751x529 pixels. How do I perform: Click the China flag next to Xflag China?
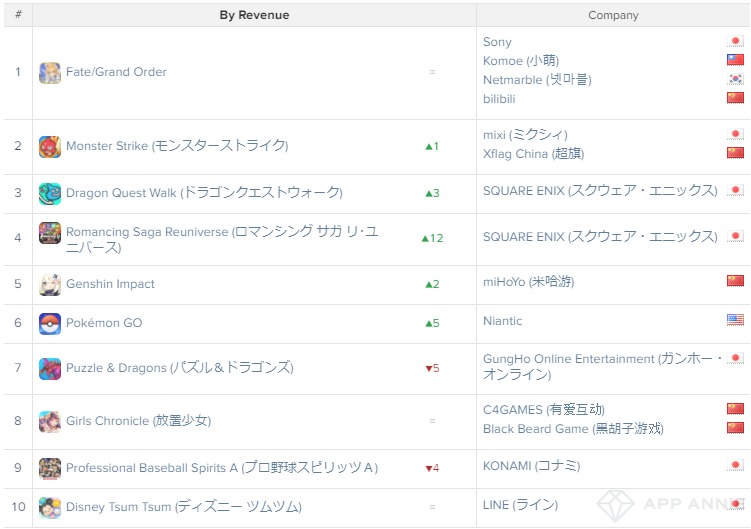pos(735,153)
